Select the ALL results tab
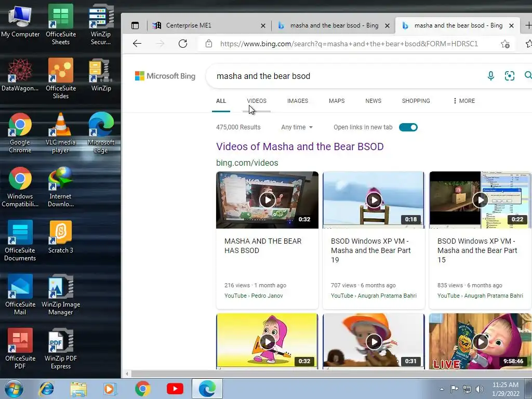Viewport: 532px width, 399px height. [221, 101]
